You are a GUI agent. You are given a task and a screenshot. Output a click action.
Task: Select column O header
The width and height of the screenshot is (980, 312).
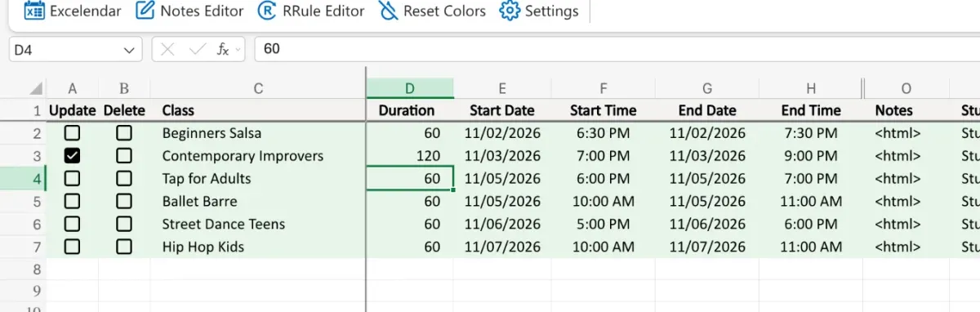click(906, 88)
